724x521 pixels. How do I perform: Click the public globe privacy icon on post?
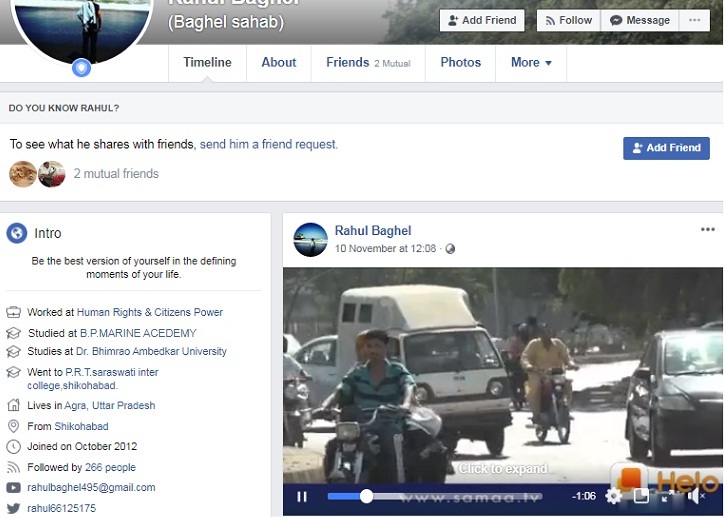[x=450, y=249]
